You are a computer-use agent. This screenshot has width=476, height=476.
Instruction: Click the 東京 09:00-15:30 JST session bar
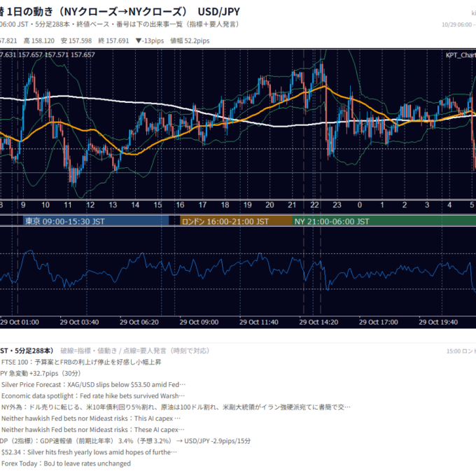pyautogui.click(x=96, y=221)
